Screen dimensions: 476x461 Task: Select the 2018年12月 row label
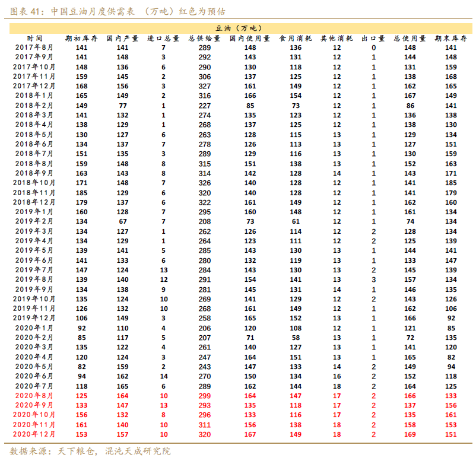pos(34,202)
